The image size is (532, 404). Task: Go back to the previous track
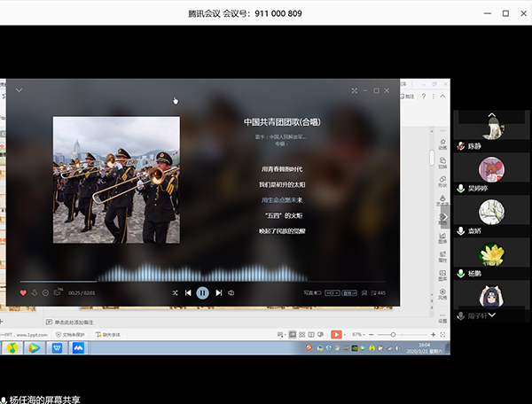pos(188,292)
